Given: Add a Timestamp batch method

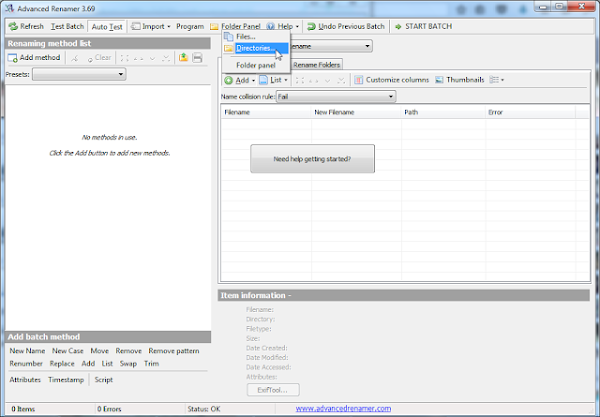Looking at the screenshot, I should tap(66, 380).
